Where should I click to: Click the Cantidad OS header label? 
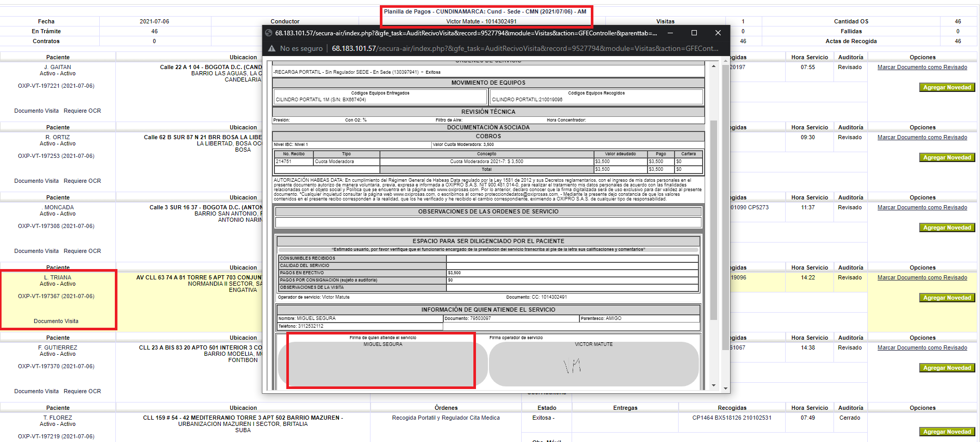tap(851, 21)
